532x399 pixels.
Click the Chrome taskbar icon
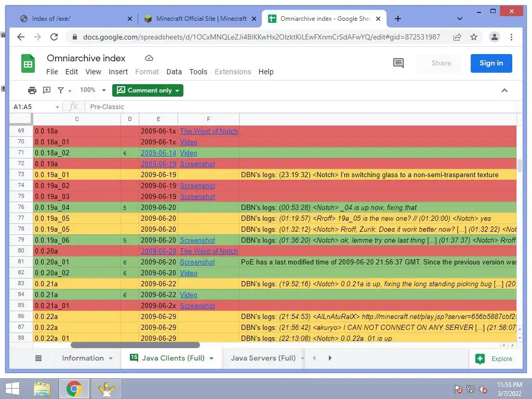74,389
